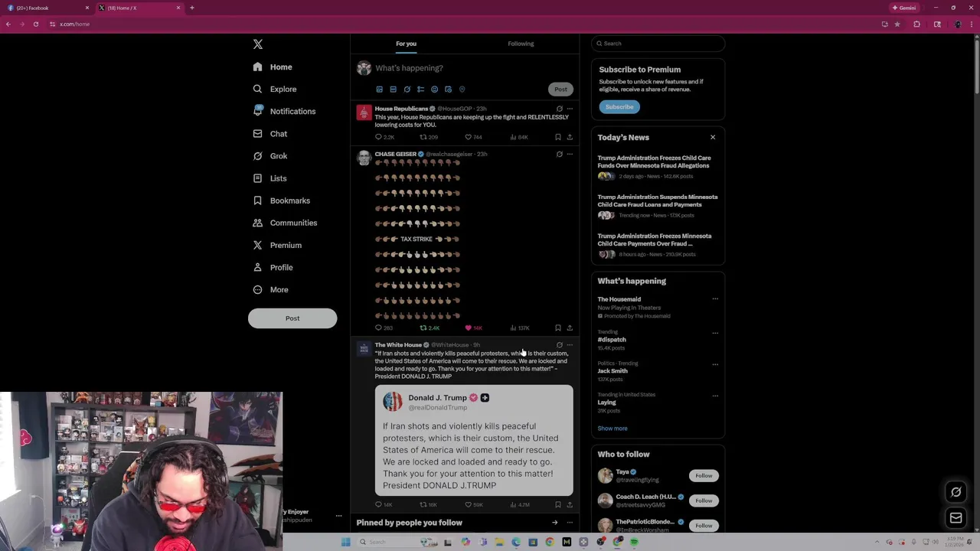This screenshot has width=980, height=551.
Task: Share the House Republicans post
Action: [570, 137]
